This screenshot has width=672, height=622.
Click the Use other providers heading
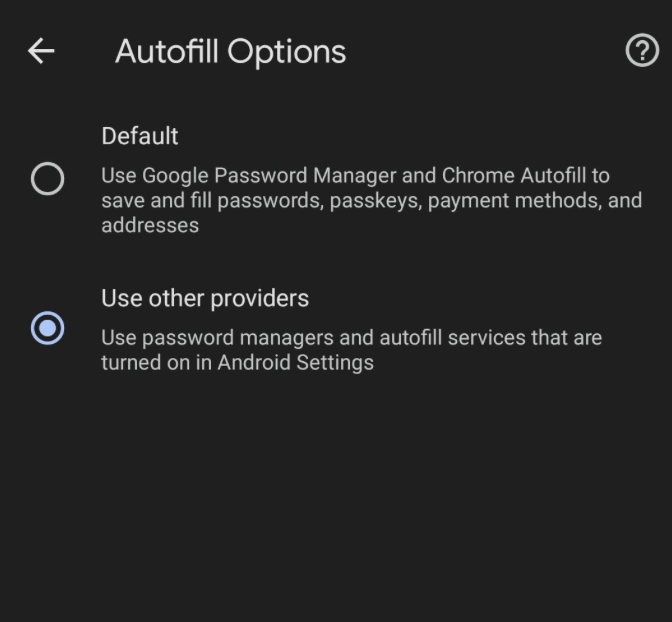coord(205,298)
